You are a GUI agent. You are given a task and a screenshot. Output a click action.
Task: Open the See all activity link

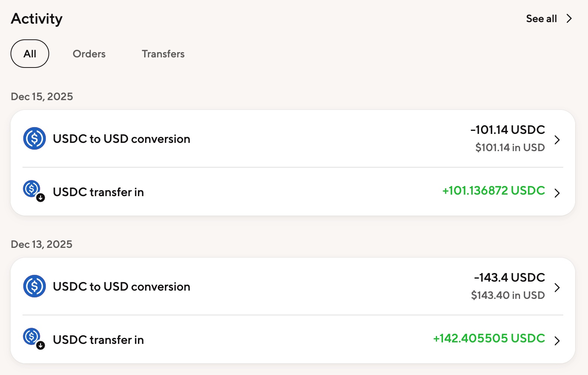(x=541, y=19)
